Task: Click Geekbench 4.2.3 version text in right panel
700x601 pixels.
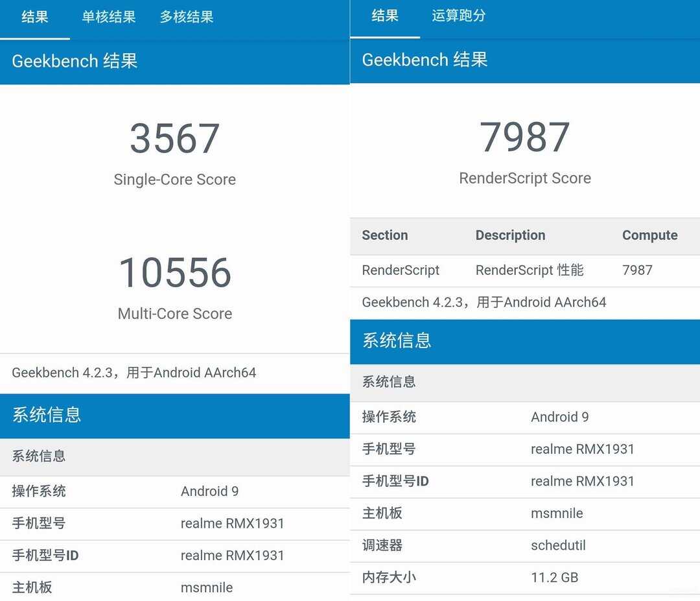Action: 484,302
